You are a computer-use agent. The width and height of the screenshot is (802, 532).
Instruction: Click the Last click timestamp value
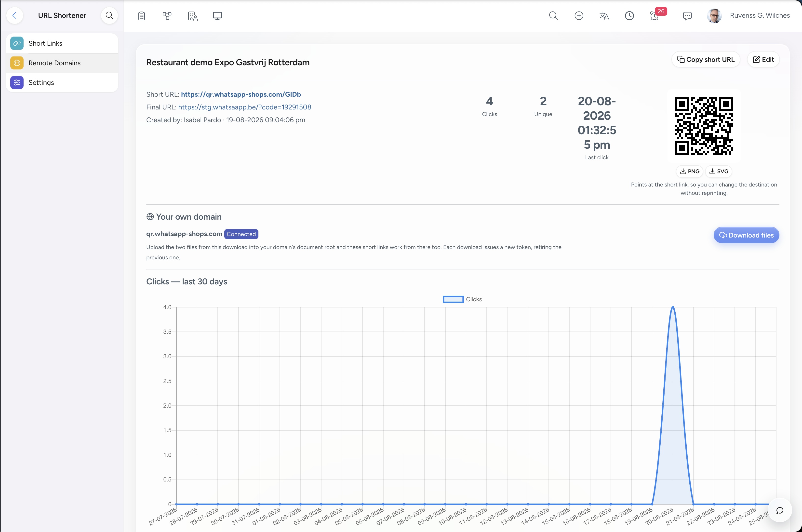597,123
